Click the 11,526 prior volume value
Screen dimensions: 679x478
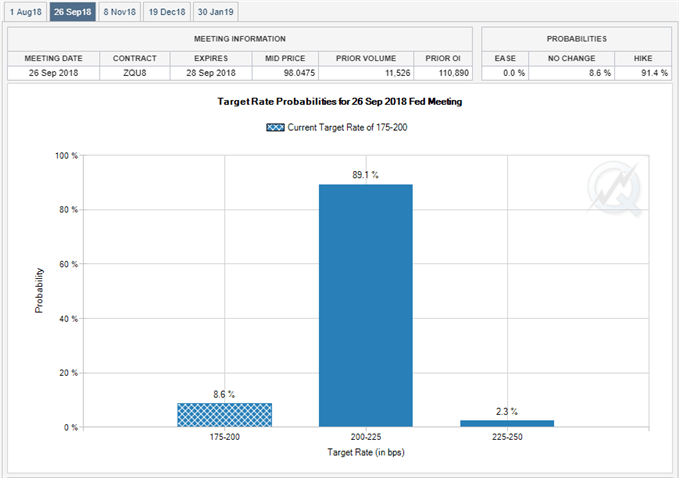click(398, 73)
